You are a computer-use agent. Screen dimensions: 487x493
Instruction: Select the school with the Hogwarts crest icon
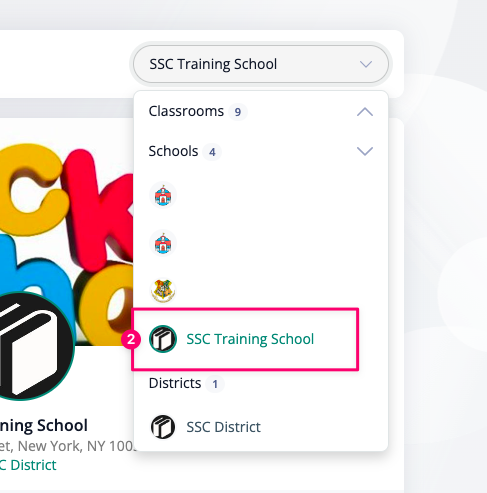(x=163, y=291)
